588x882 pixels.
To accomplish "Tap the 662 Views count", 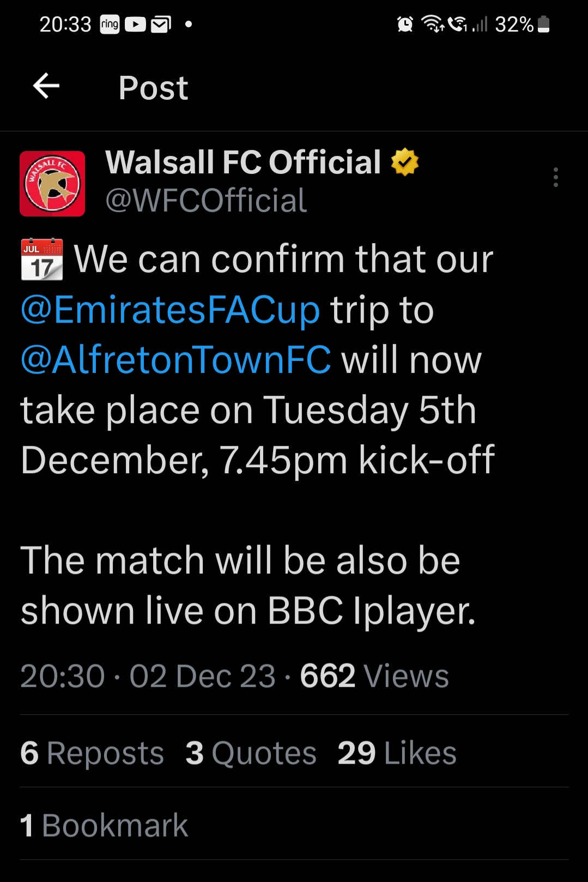I will coord(374,676).
